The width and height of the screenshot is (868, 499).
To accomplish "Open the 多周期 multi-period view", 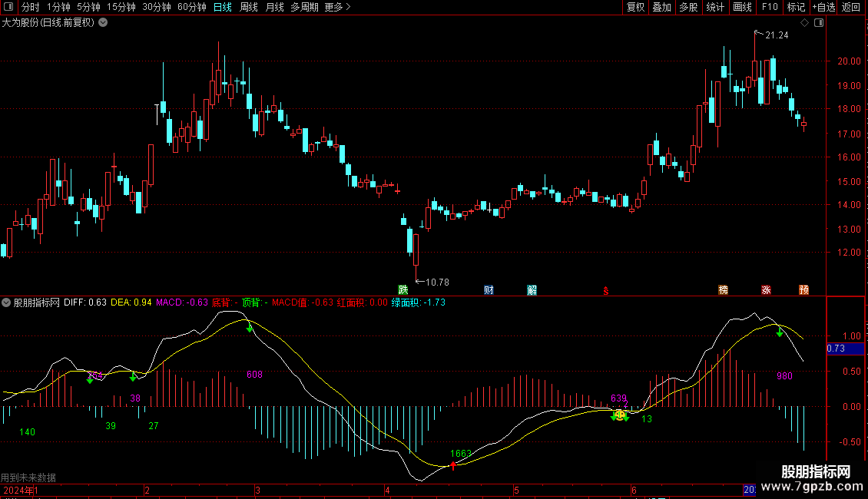I will [304, 7].
